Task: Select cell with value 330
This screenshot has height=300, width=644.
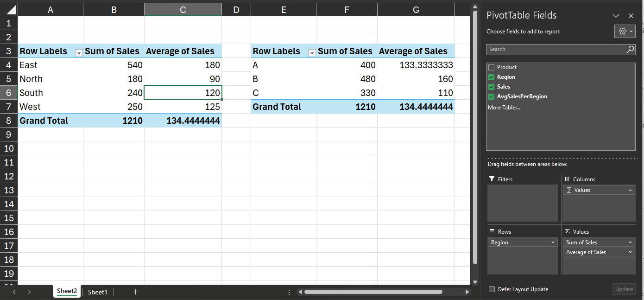Action: pos(347,93)
